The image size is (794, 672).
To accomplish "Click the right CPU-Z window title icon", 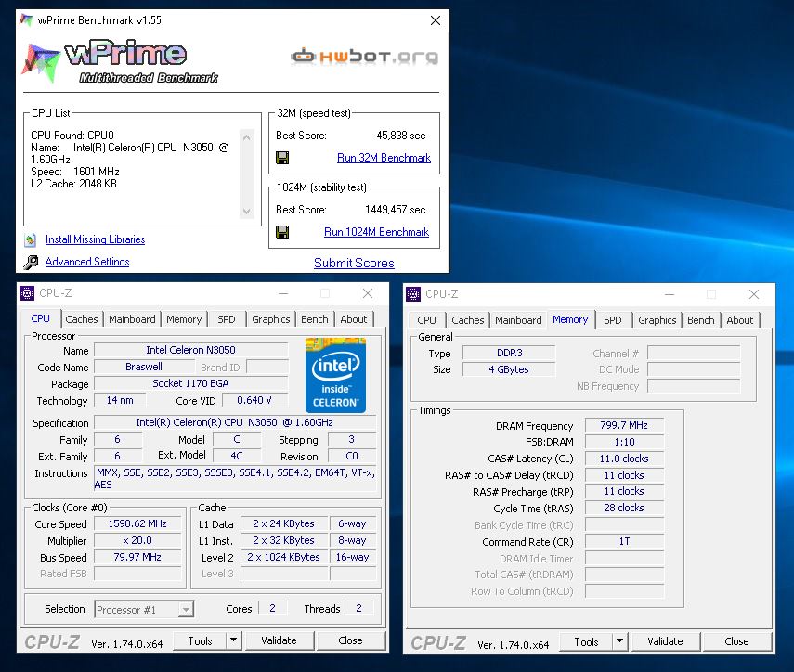I will coord(413,294).
